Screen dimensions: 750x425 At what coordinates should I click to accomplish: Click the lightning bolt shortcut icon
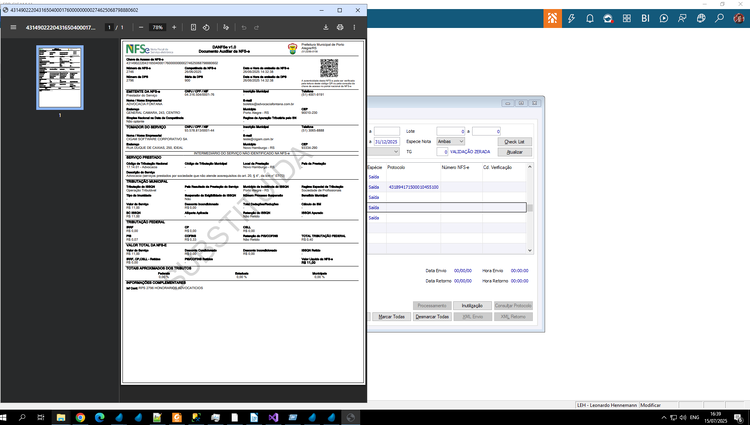pyautogui.click(x=571, y=18)
